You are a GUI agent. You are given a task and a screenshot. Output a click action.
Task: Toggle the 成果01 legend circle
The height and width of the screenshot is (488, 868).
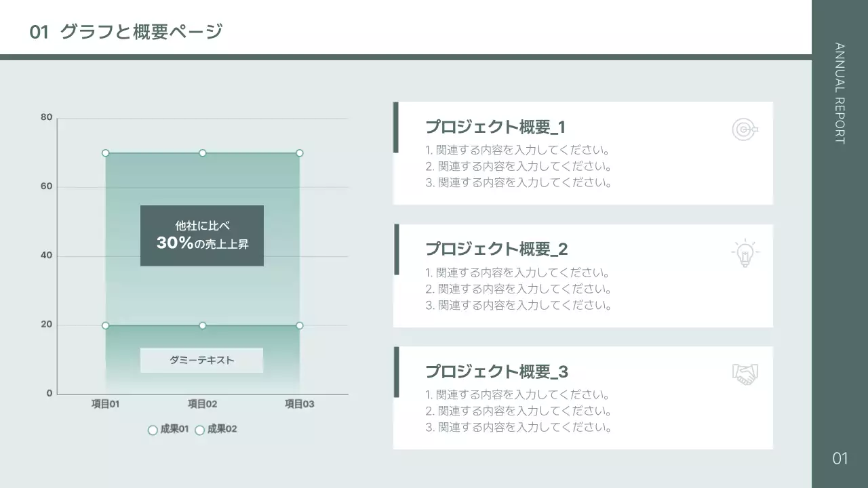coord(153,429)
